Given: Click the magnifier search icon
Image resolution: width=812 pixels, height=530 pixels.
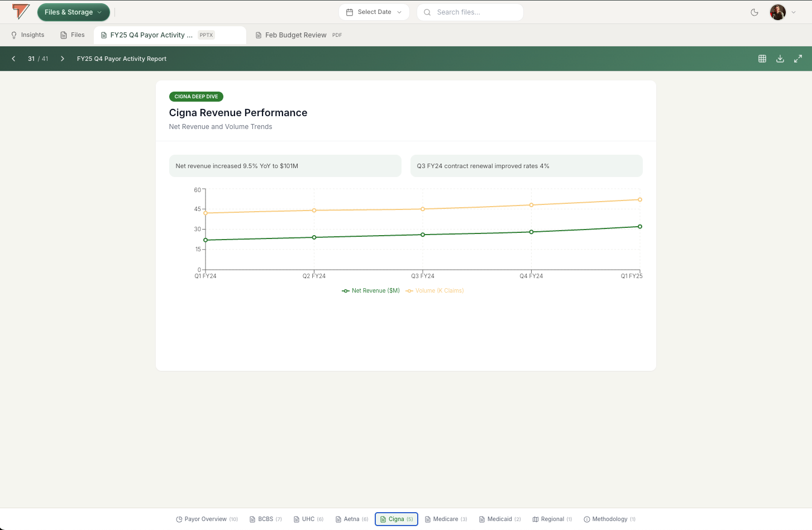Looking at the screenshot, I should tap(427, 12).
